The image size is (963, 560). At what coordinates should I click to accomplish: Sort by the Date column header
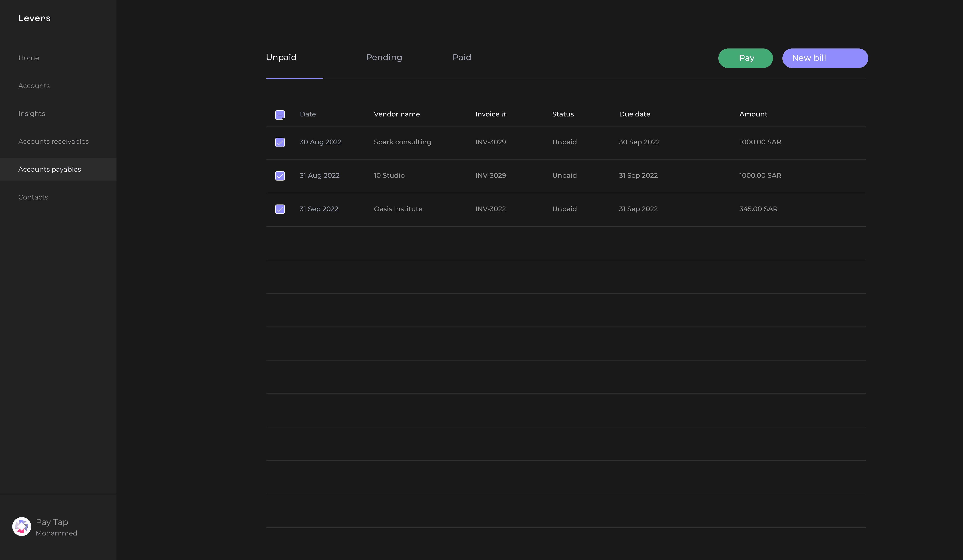pyautogui.click(x=308, y=114)
